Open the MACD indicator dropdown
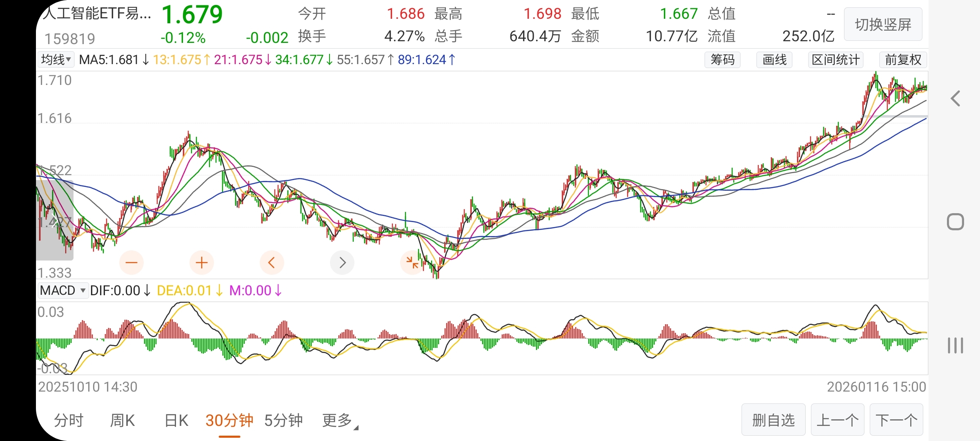 [63, 290]
